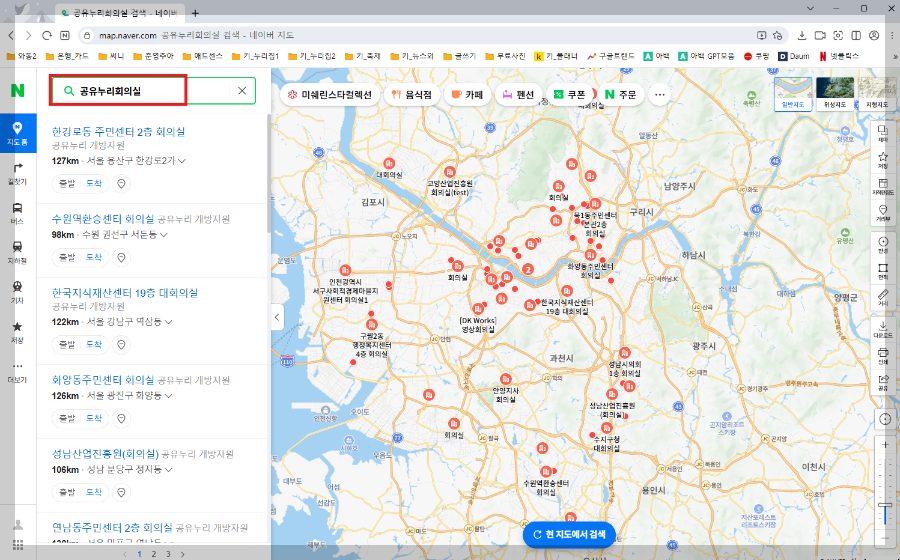Set 한강로동 주민센터 as departure (출발)
This screenshot has height=560, width=900.
pos(67,184)
